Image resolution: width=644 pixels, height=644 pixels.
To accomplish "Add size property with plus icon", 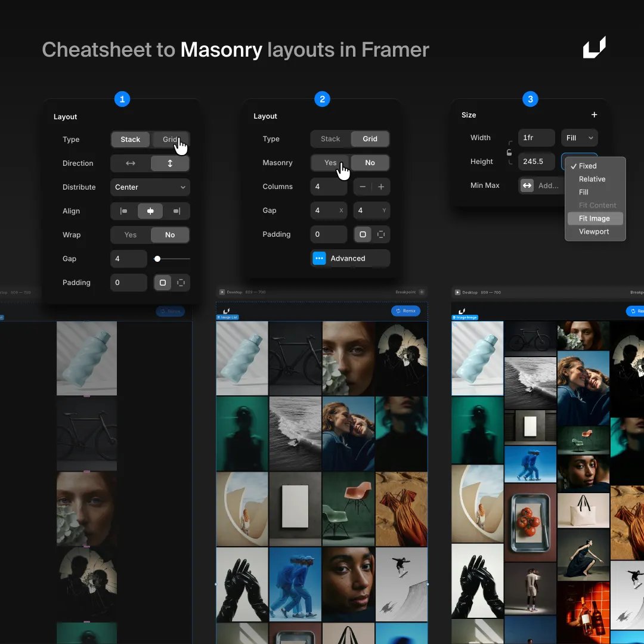I will click(x=595, y=114).
